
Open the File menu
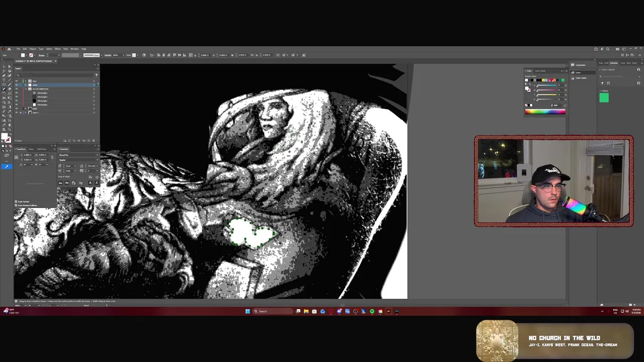tap(18, 49)
